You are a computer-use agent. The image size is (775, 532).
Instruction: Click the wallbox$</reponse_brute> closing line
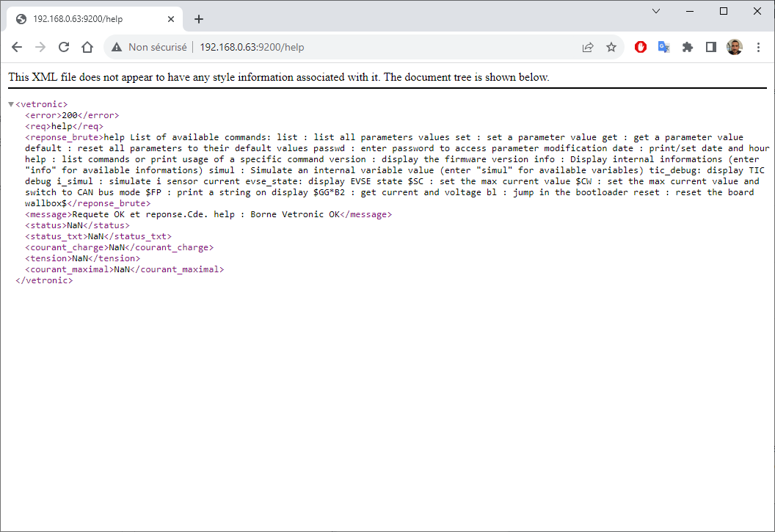point(88,203)
